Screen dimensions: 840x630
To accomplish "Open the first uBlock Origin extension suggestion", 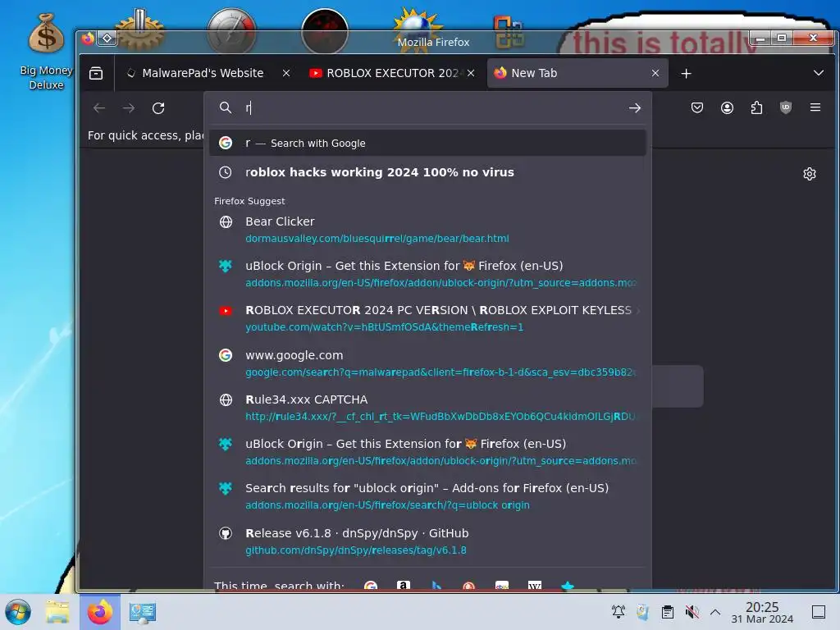I will 427,274.
